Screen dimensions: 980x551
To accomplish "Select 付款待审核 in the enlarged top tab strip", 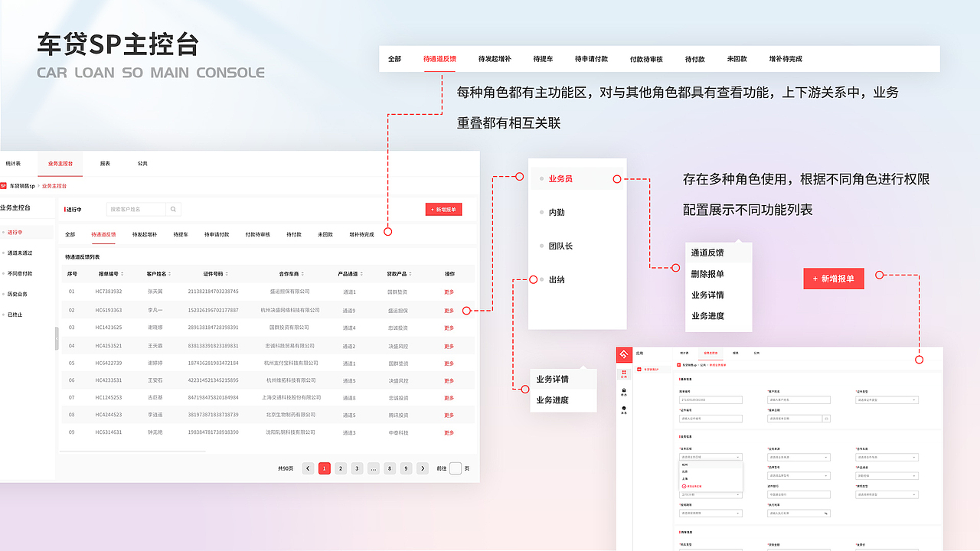I will pyautogui.click(x=646, y=59).
